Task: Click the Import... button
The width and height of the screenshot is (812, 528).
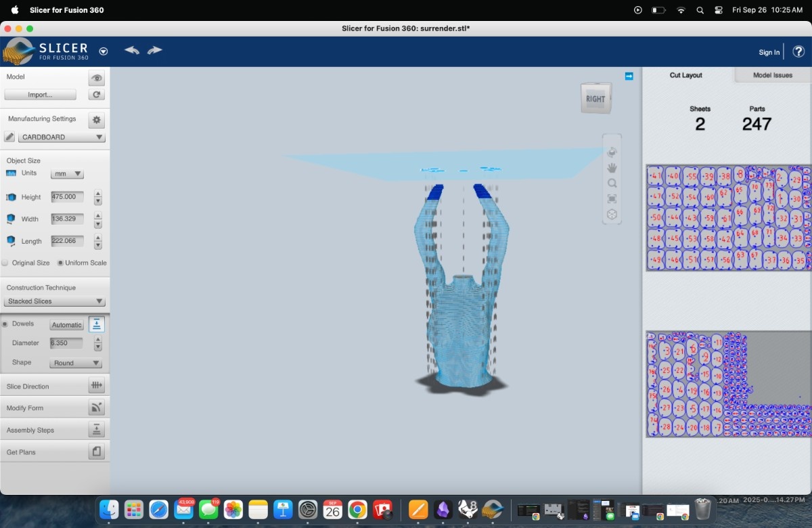Action: coord(40,95)
